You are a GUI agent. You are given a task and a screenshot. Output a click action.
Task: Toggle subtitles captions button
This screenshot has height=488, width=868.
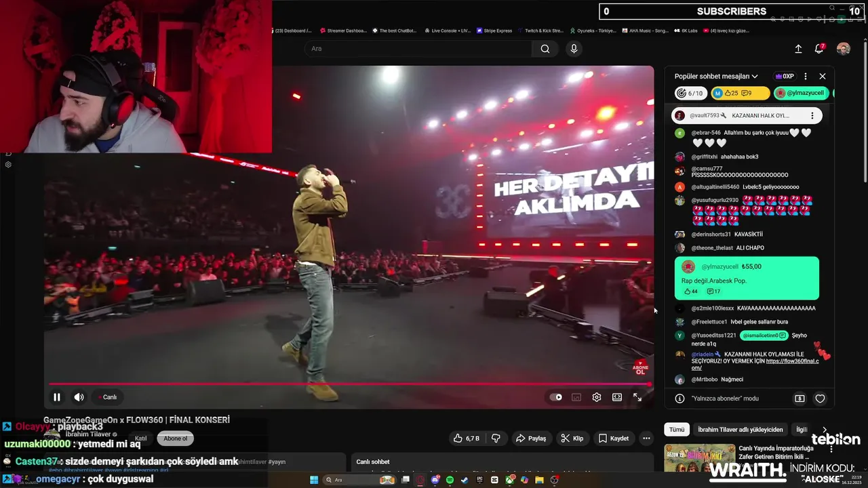coord(576,397)
